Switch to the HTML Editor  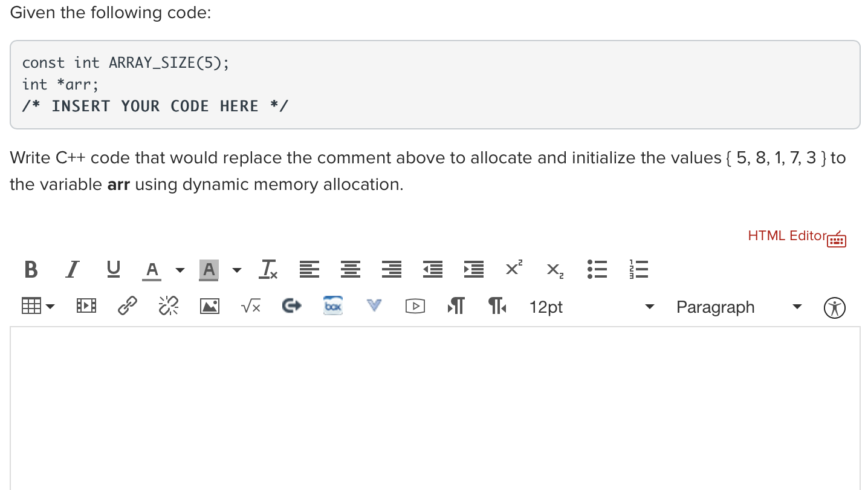coord(797,237)
